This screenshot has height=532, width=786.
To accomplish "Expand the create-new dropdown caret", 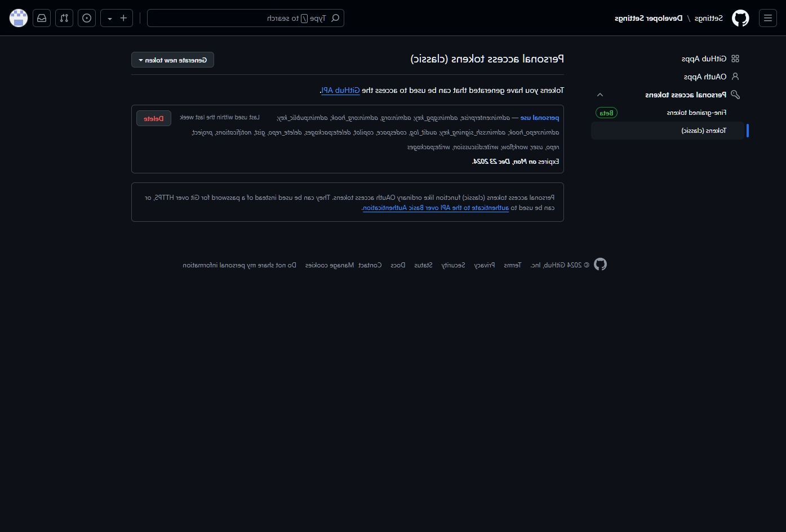I will click(x=109, y=18).
